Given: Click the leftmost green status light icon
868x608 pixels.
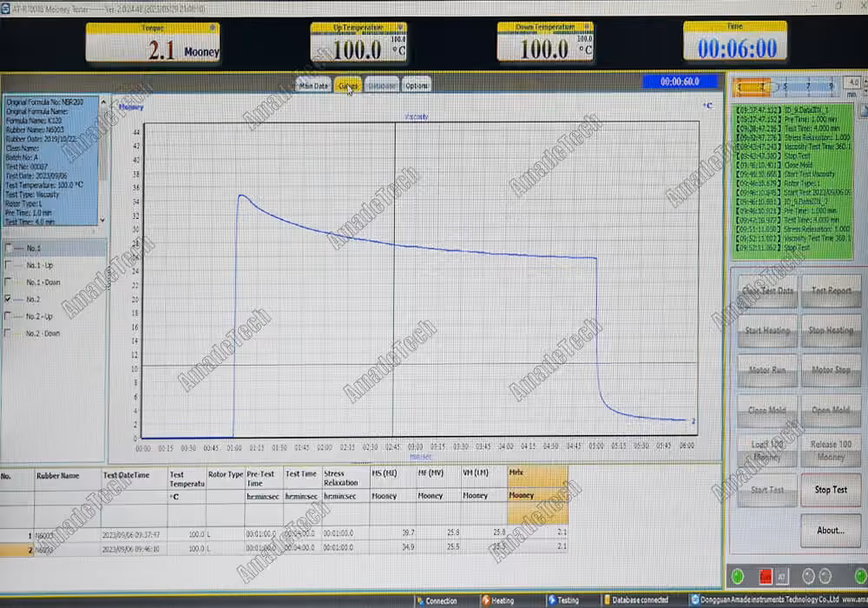Looking at the screenshot, I should (737, 577).
